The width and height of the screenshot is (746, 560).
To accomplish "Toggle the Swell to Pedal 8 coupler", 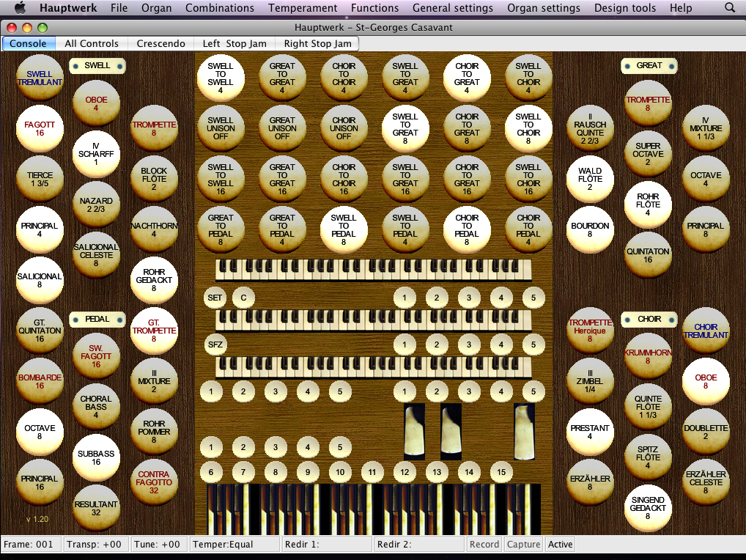I will click(344, 229).
